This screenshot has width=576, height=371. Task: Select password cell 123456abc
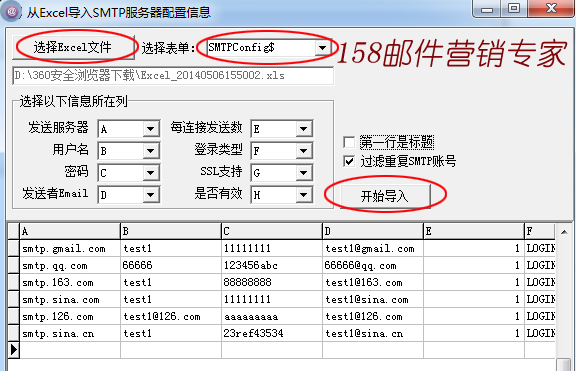coord(272,265)
